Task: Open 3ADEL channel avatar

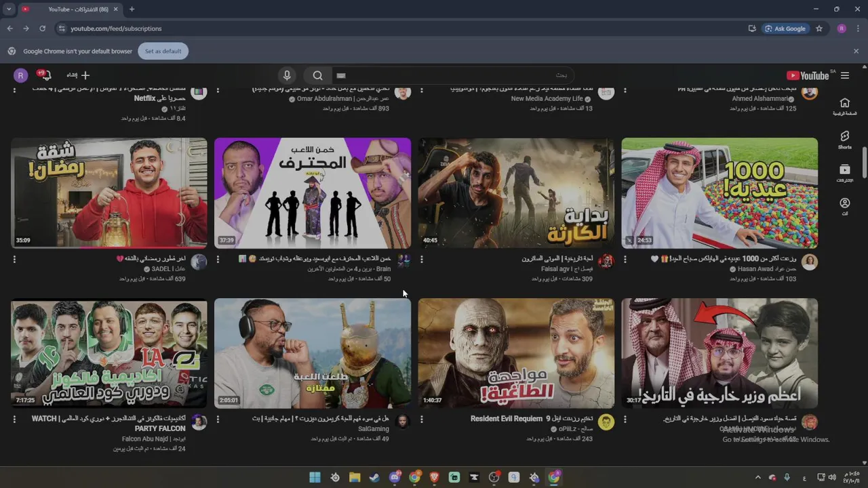Action: coord(199,262)
